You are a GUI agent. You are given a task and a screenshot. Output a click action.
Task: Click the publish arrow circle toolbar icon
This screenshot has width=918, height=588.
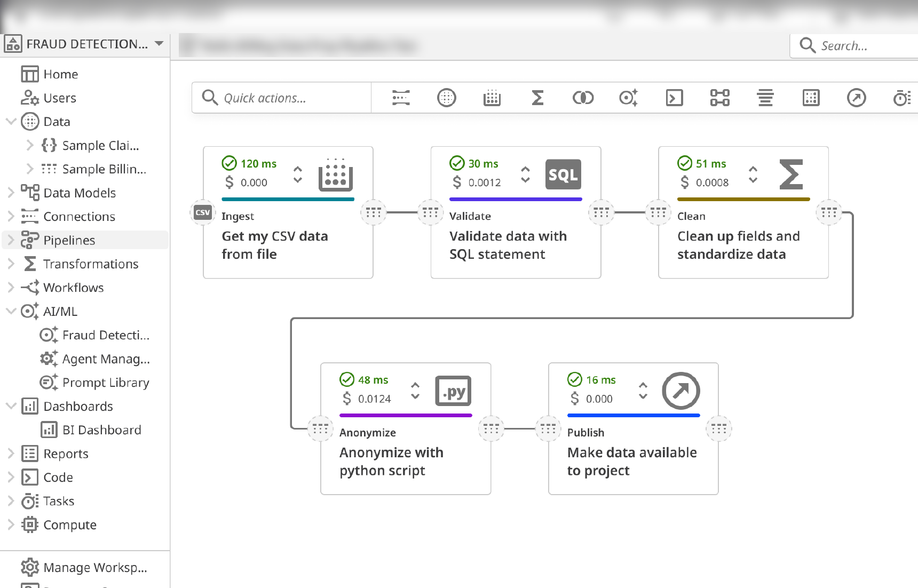pyautogui.click(x=857, y=98)
